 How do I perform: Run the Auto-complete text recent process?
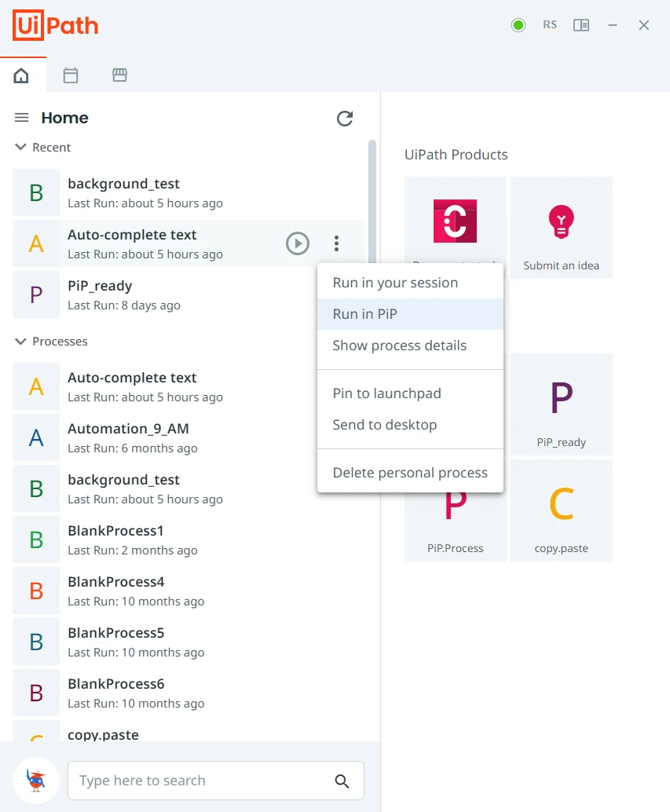(298, 243)
